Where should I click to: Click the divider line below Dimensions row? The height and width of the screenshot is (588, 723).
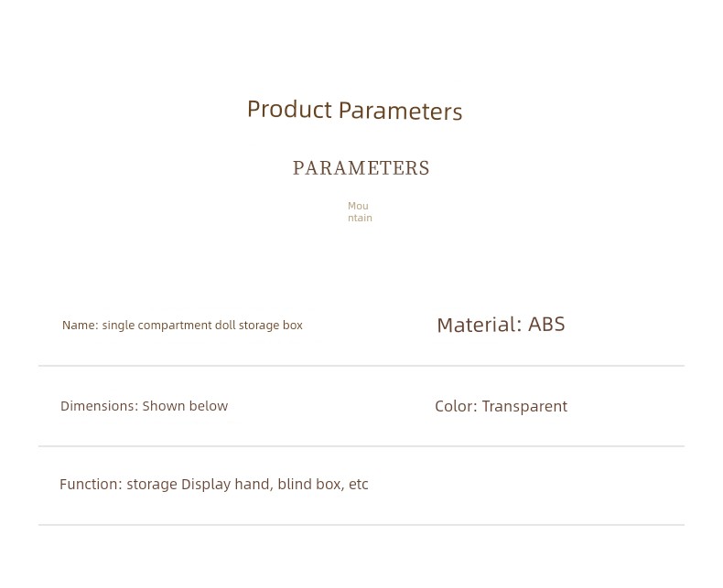coord(361,446)
